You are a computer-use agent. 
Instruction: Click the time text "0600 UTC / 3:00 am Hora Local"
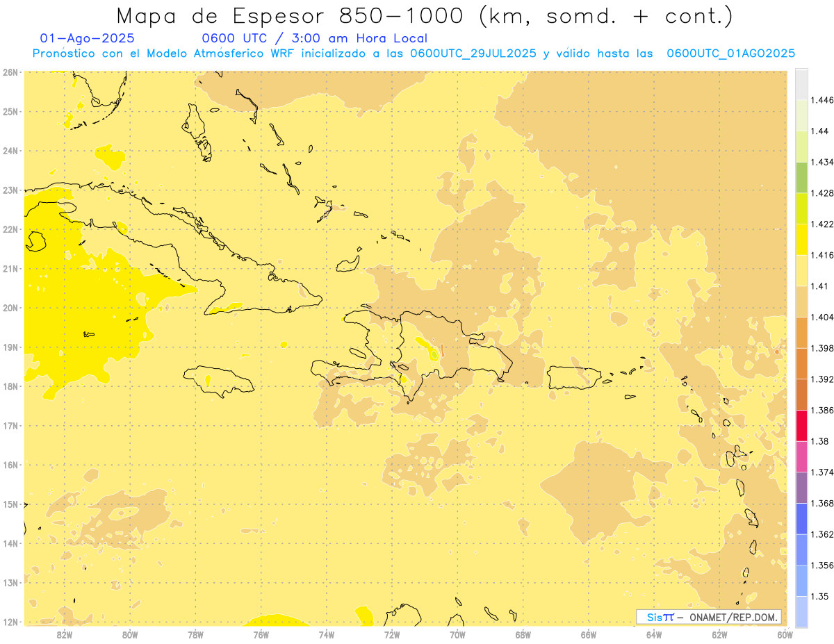[314, 39]
